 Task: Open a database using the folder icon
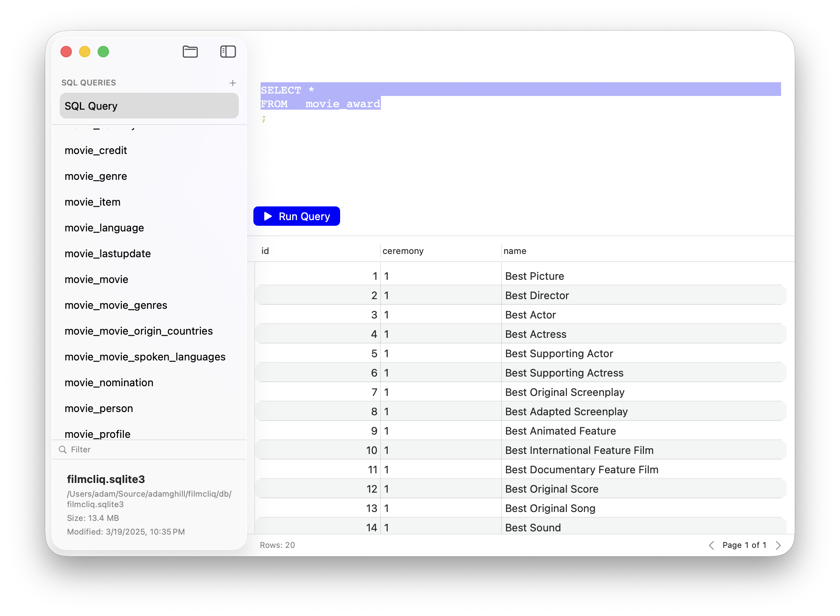pos(190,52)
